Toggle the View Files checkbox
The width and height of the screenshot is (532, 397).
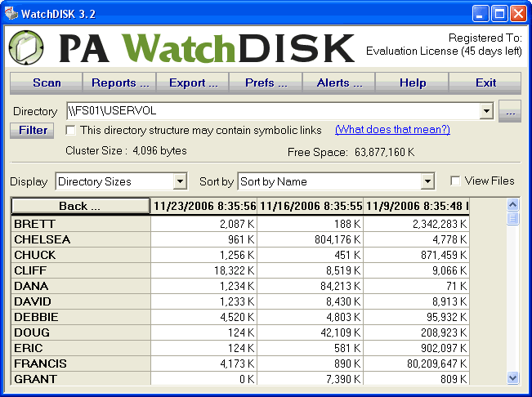point(455,181)
